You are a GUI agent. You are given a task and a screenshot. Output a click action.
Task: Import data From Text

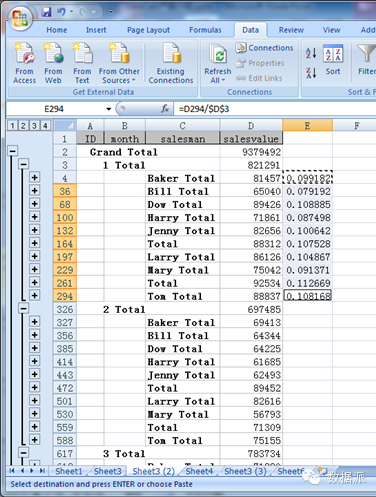pos(82,63)
